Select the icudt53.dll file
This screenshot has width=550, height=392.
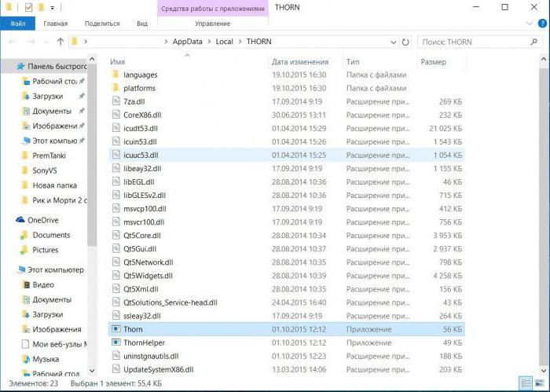286,128
